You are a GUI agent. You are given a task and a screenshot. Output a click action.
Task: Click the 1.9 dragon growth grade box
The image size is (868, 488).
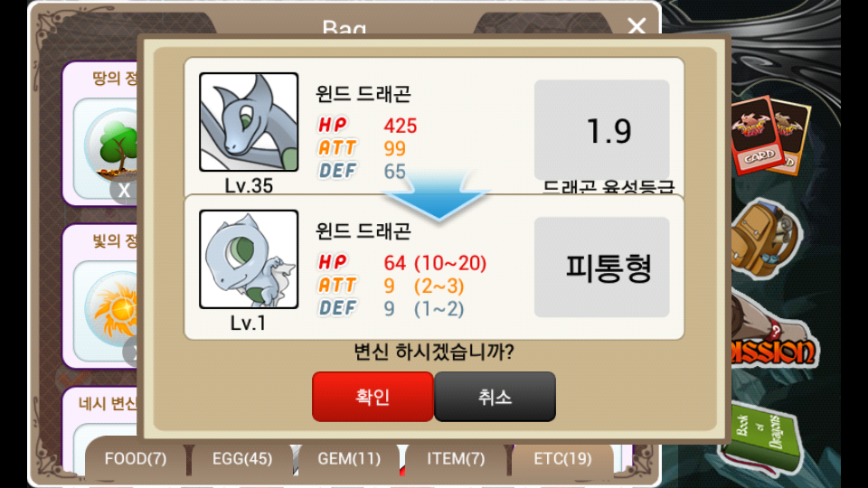602,130
